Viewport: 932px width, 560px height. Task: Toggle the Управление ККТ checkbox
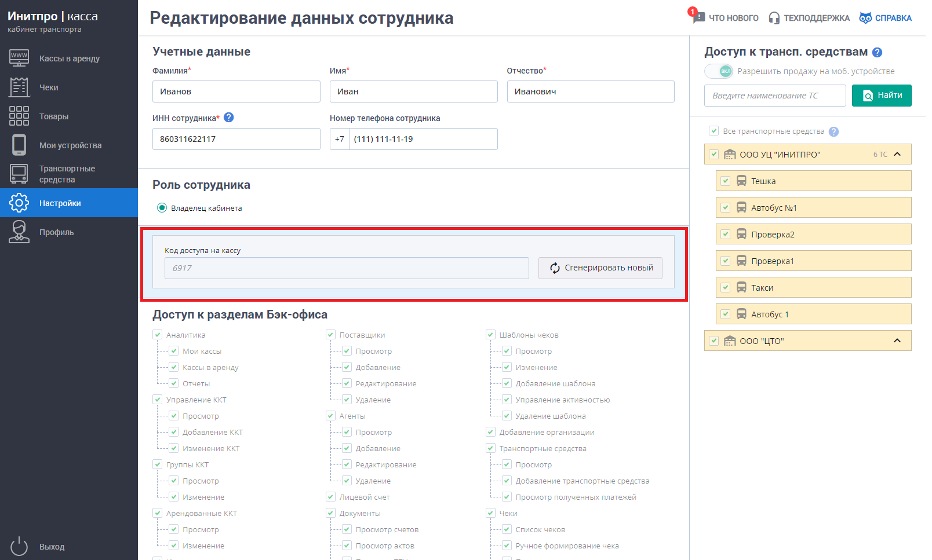(157, 400)
